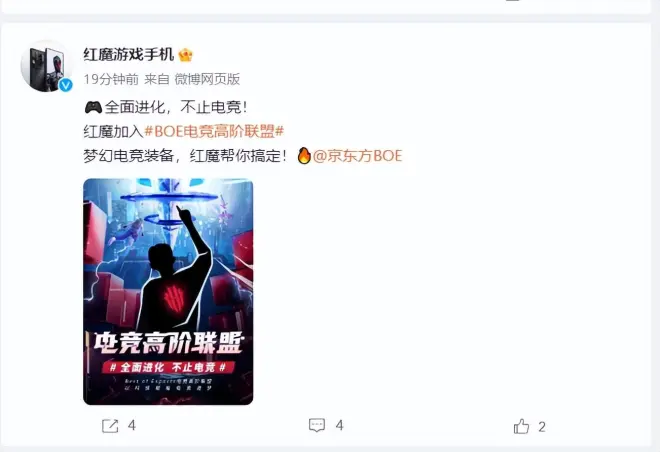Visit the @京东方BOE mention
This screenshot has height=452, width=660.
pos(358,156)
